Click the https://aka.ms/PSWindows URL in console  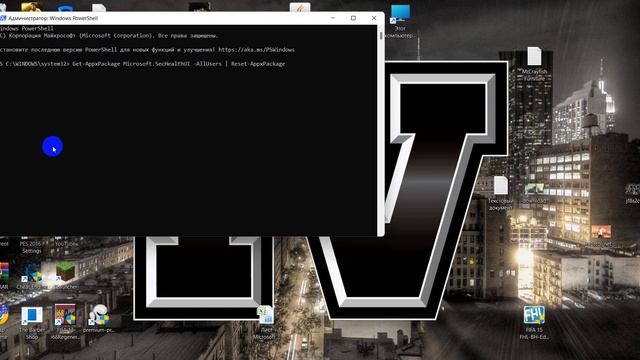256,50
